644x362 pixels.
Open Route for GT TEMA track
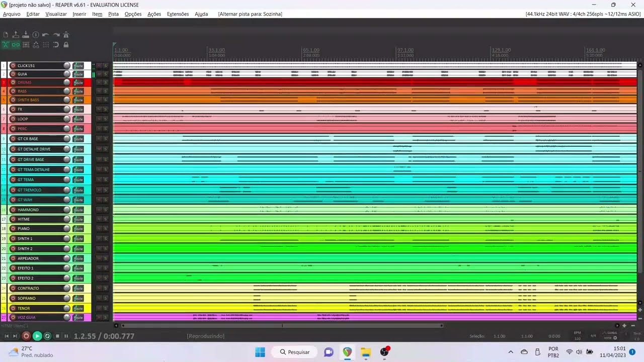click(78, 179)
